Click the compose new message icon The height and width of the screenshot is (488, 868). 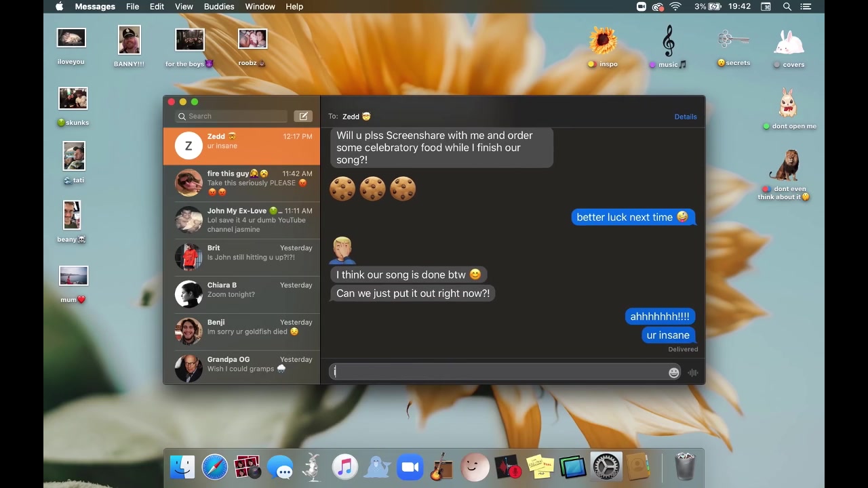[303, 117]
